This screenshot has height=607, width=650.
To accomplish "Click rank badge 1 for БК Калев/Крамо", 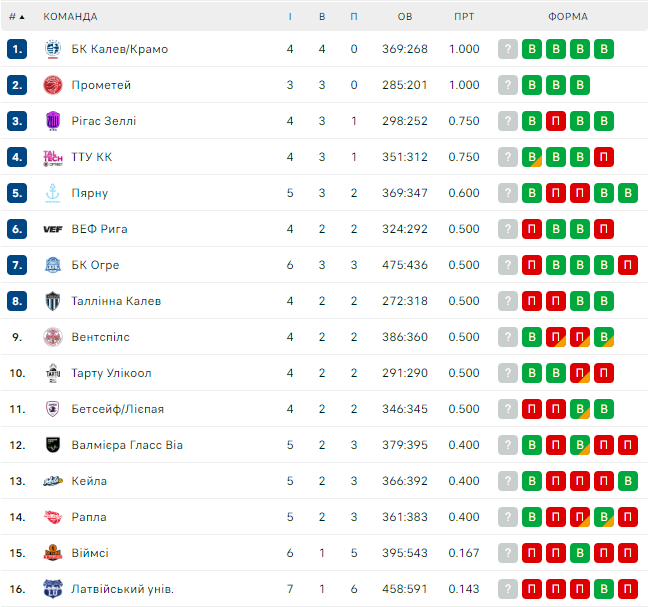I will coord(16,49).
